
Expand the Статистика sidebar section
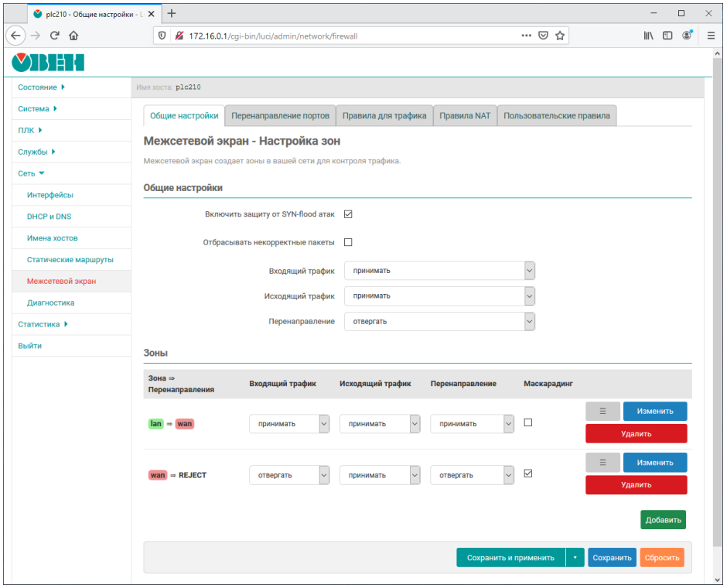[x=43, y=324]
